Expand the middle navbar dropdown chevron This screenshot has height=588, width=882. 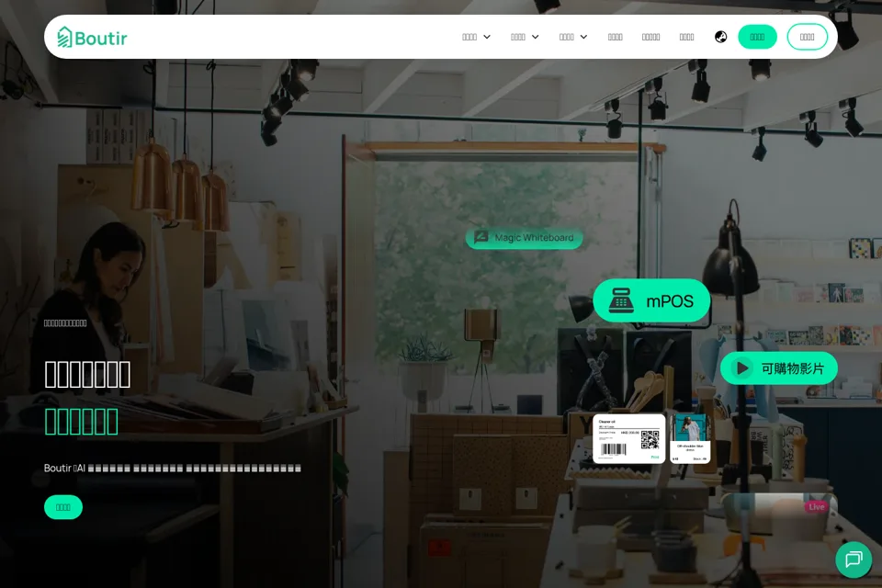[x=536, y=37]
